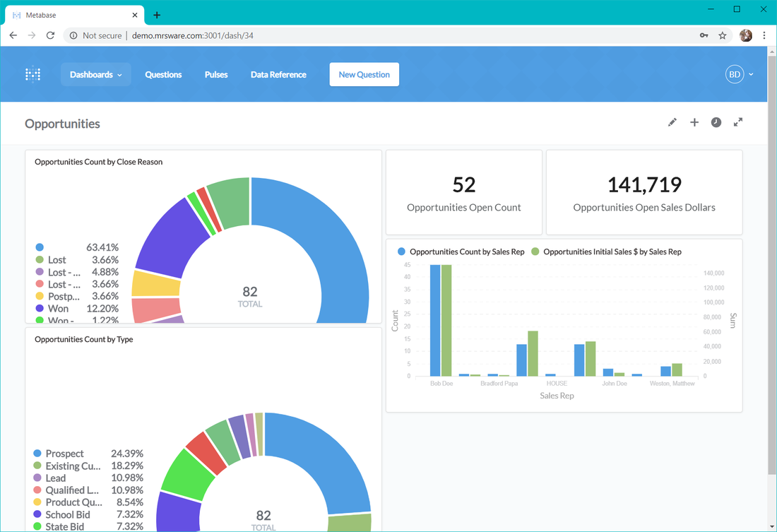Click the Won legend entry 12.20%
Screen dimensions: 777x532
pos(77,309)
